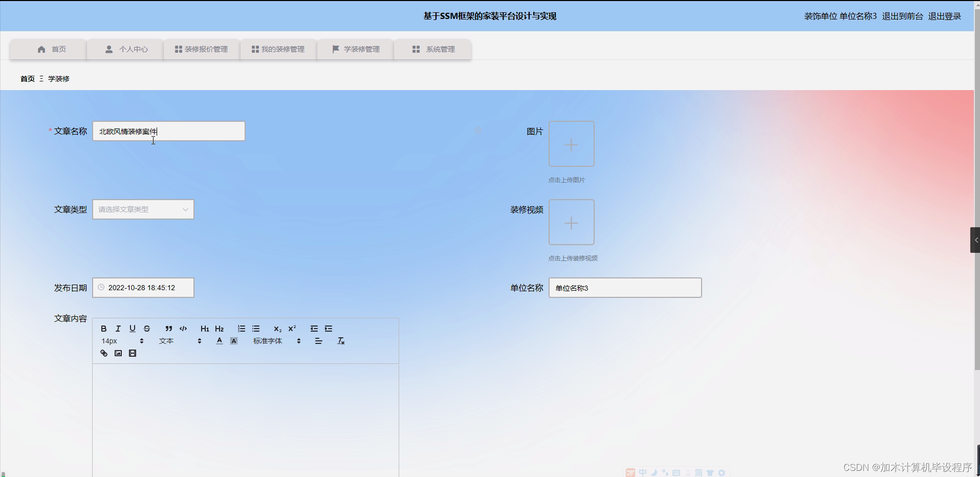
Task: Apply Heading 1 style
Action: pyautogui.click(x=204, y=329)
